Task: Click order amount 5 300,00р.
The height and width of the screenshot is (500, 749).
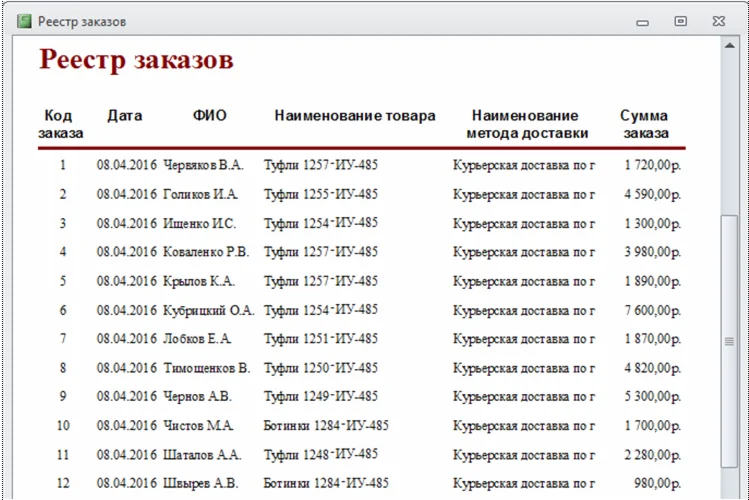Action: (653, 396)
